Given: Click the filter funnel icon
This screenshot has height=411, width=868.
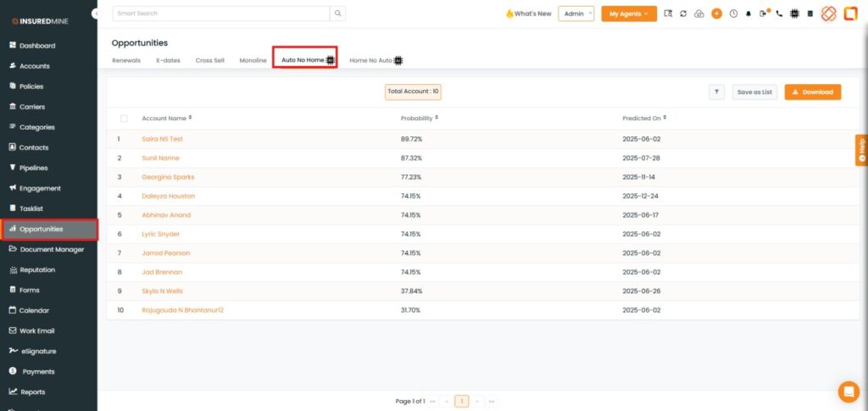Looking at the screenshot, I should 716,92.
